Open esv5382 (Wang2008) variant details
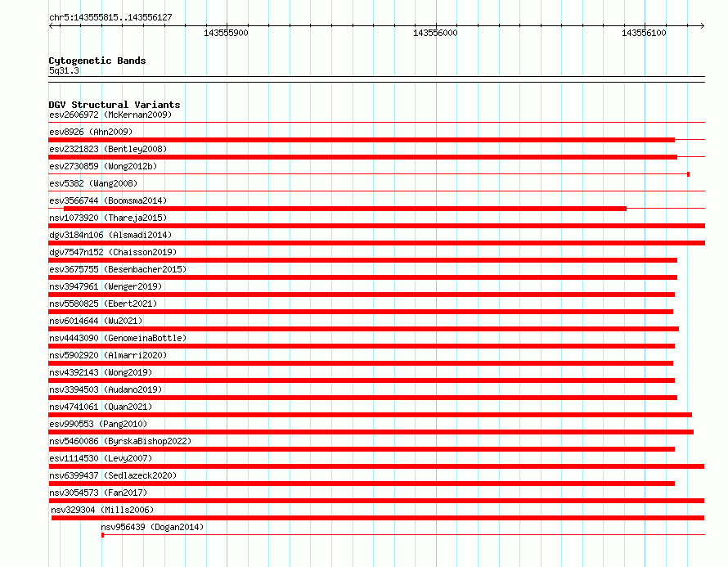Viewport: 728px width, 567px height. pos(93,183)
